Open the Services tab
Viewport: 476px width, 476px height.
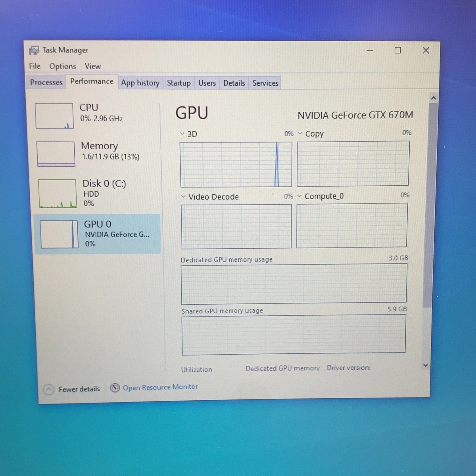pos(265,83)
